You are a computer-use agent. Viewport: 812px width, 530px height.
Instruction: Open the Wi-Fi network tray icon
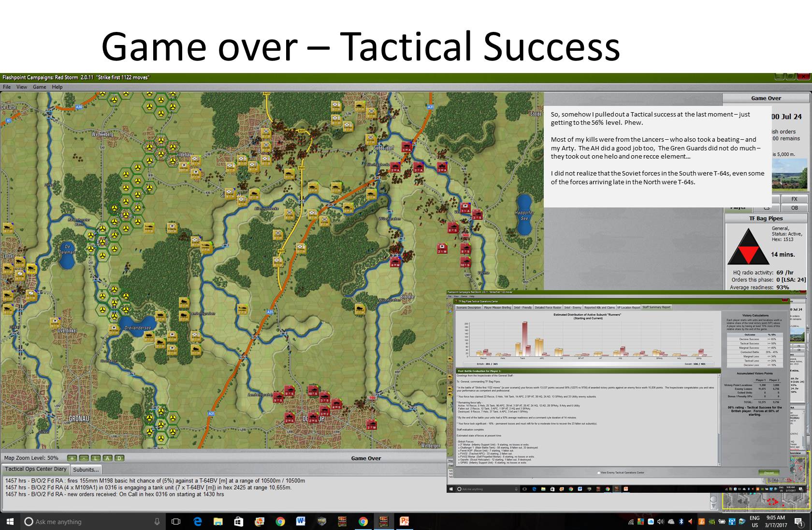pos(631,522)
